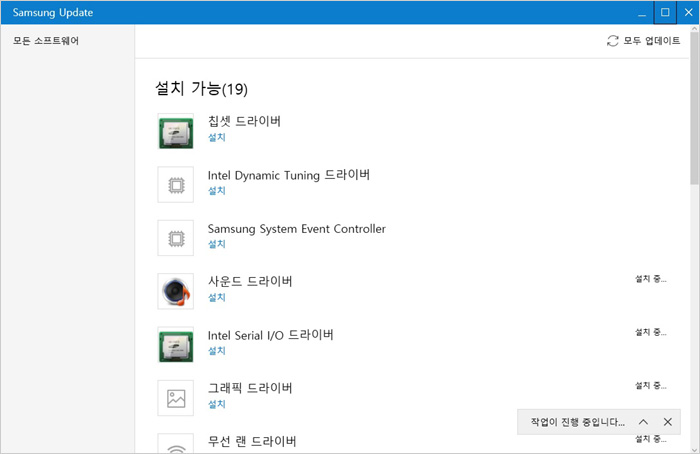This screenshot has height=454, width=700.
Task: Click 설치 중... status for Intel Serial I/O
Action: [651, 332]
